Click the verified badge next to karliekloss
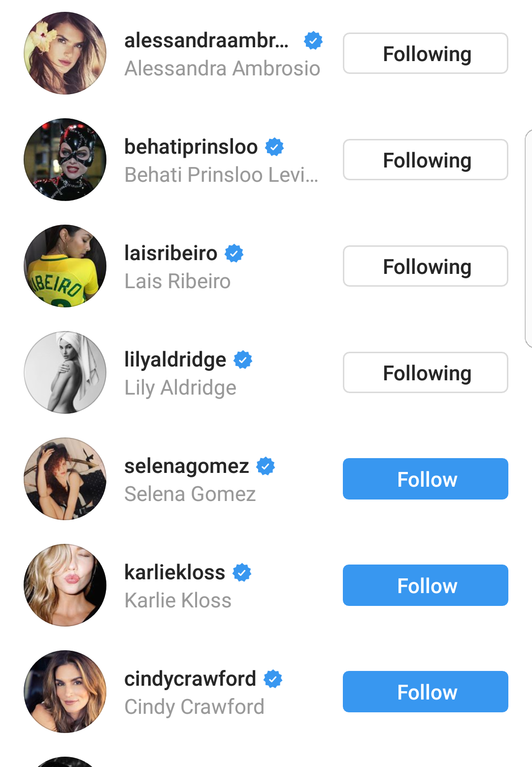The height and width of the screenshot is (767, 532). coord(242,572)
